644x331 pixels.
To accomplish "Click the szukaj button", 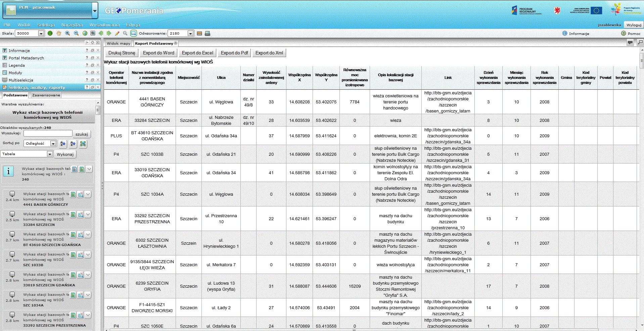I will (x=82, y=134).
